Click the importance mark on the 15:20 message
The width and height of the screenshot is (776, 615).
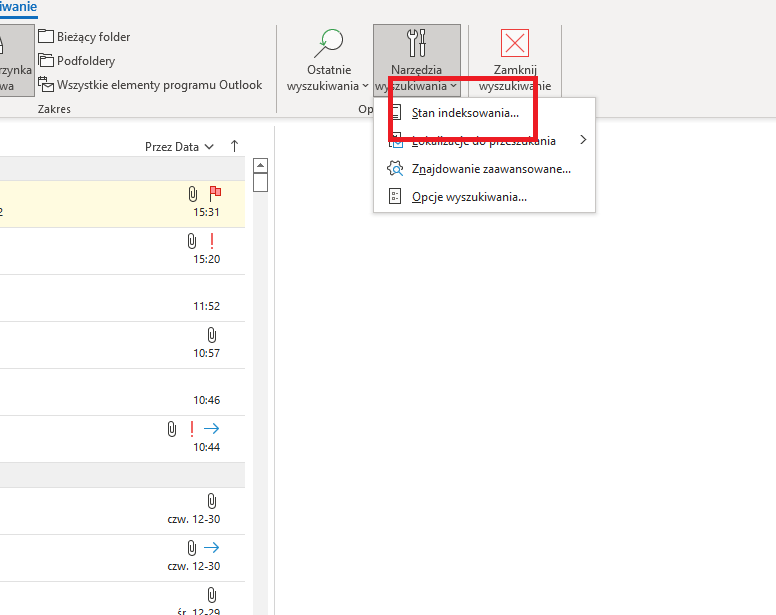212,240
